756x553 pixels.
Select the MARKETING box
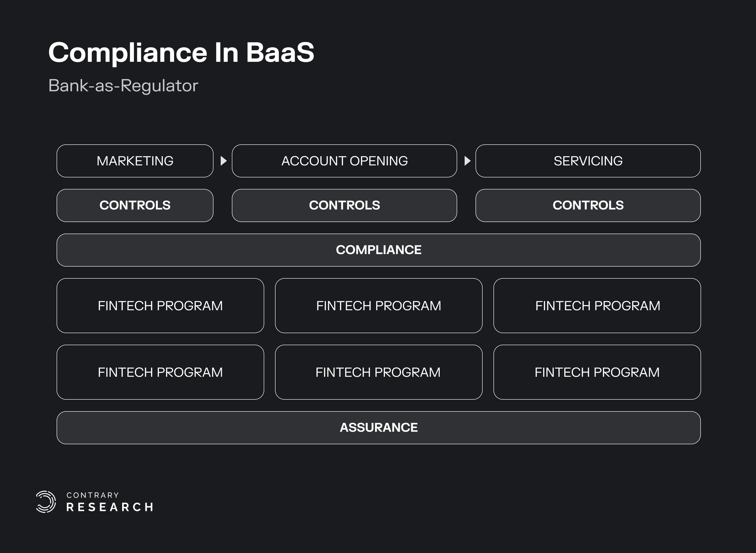[x=135, y=161]
